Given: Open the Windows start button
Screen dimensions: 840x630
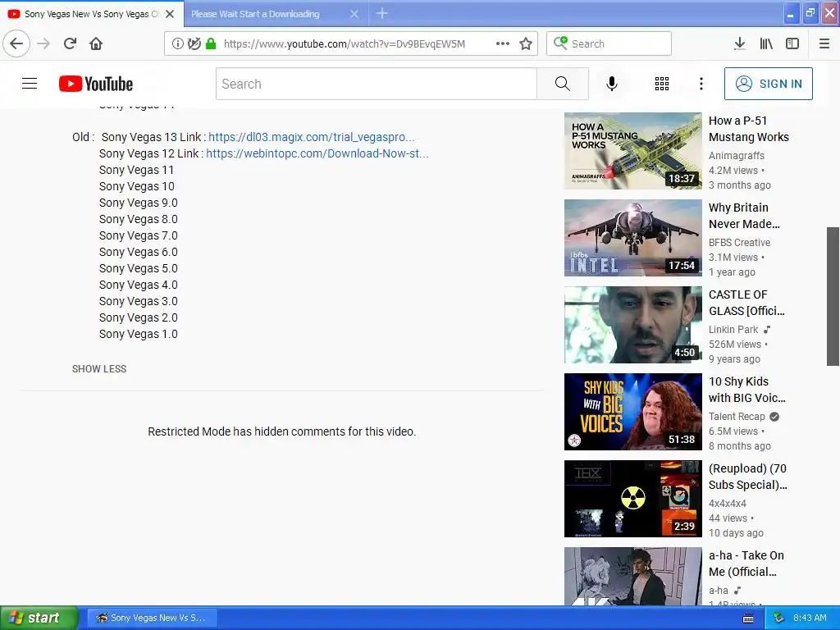Looking at the screenshot, I should pos(39,618).
